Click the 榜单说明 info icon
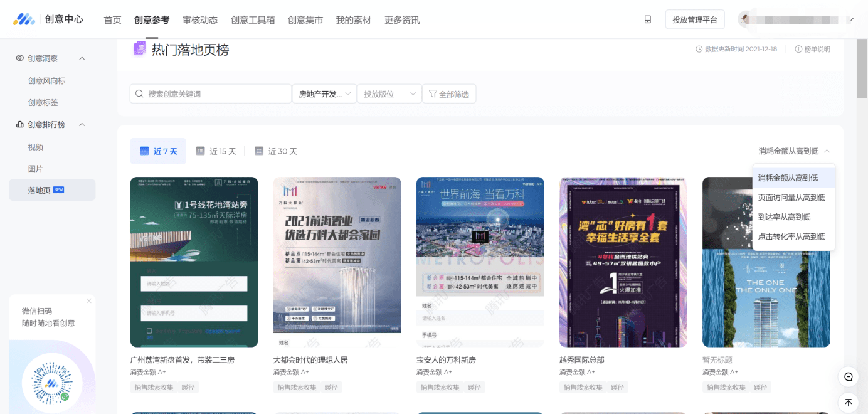The height and width of the screenshot is (414, 868). (x=798, y=50)
